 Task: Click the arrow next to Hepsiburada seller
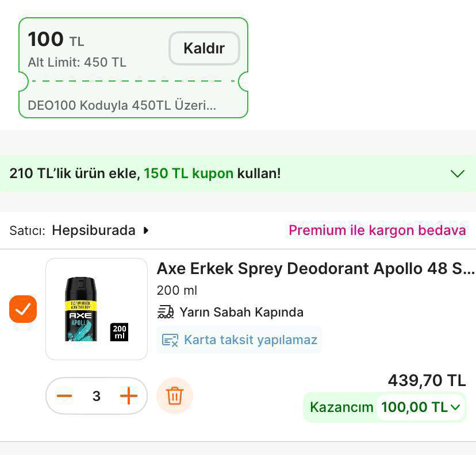146,230
